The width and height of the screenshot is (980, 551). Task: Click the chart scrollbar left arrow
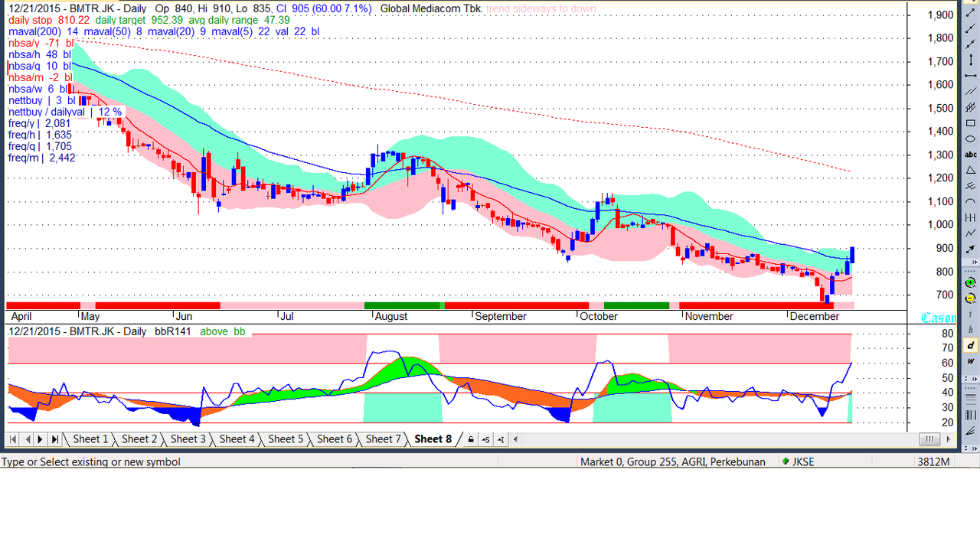pyautogui.click(x=516, y=439)
